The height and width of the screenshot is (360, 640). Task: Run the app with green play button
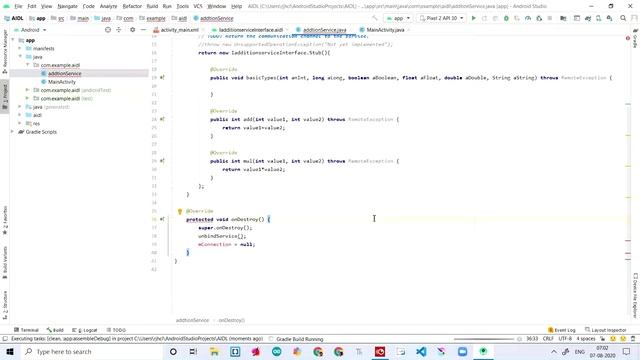pos(473,18)
